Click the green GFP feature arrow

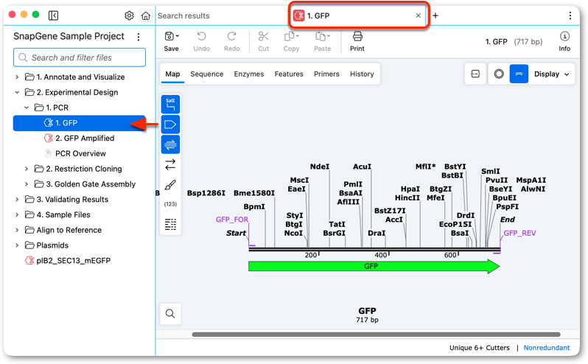click(x=374, y=266)
